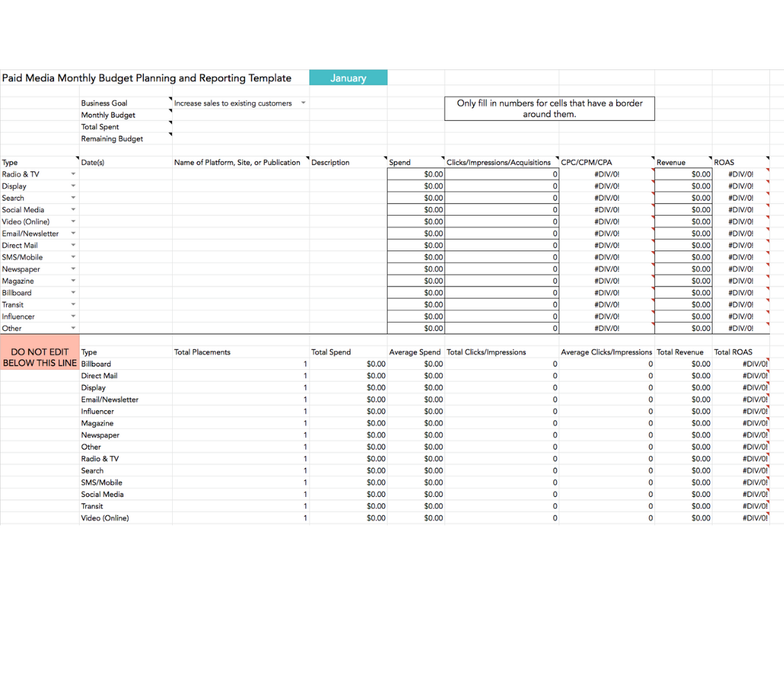
Task: Expand the Billboard type dropdown arrow
Action: pos(73,293)
